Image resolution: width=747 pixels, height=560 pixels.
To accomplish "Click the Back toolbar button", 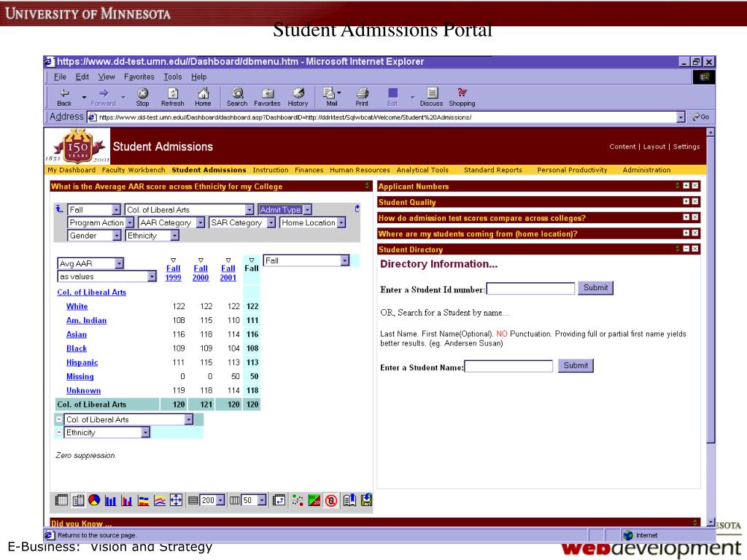I will point(64,97).
